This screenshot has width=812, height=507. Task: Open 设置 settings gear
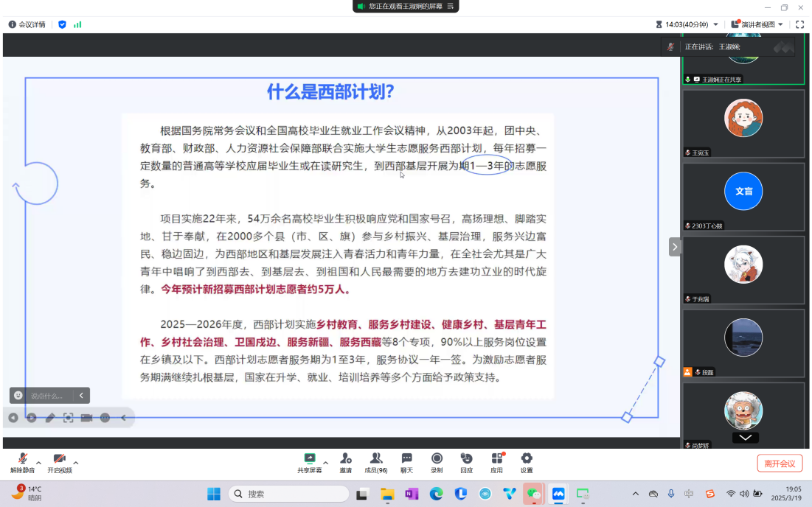527,459
